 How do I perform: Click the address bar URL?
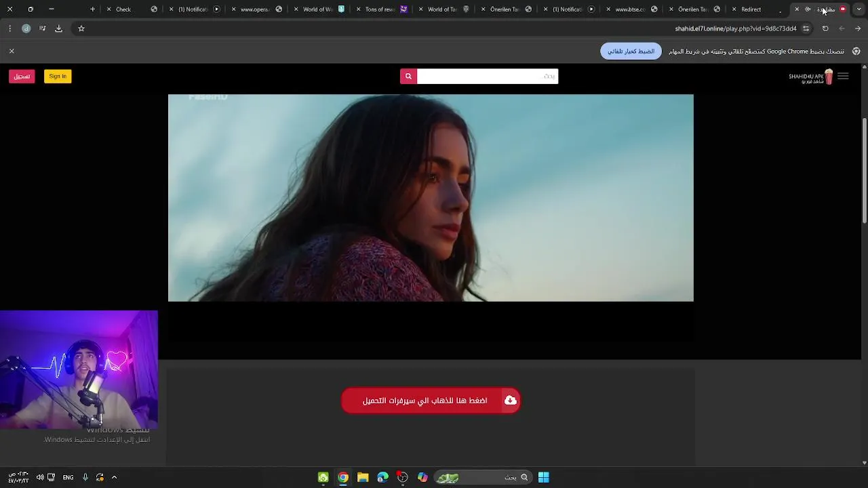click(x=735, y=28)
